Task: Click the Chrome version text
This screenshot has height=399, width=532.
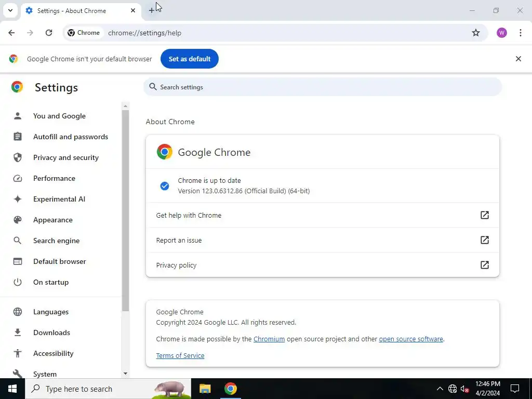Action: 244,191
